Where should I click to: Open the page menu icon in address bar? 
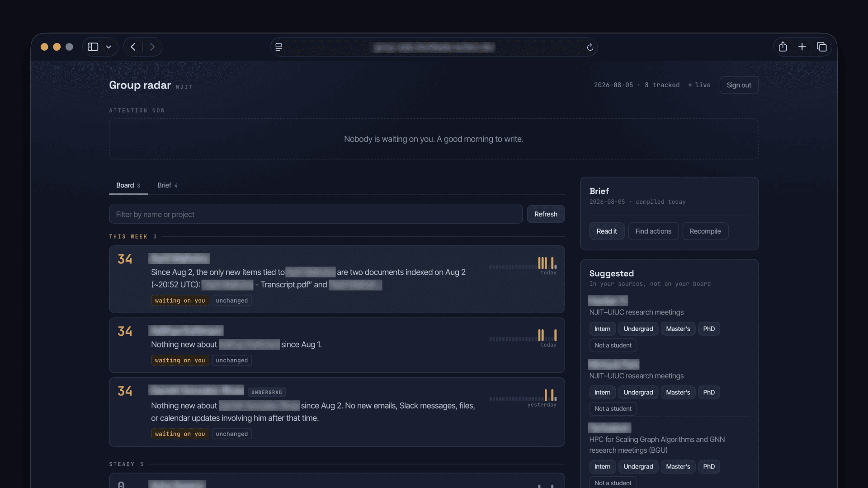click(x=279, y=47)
